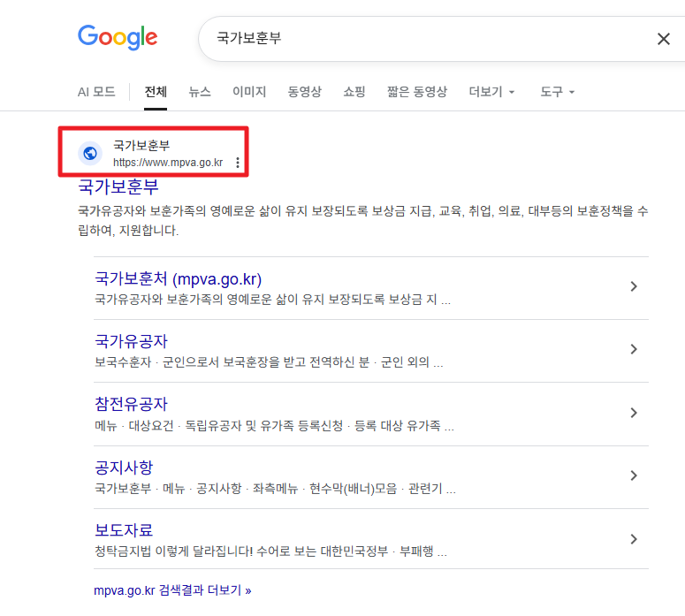Click the globe favicon next to 국가보훈부
685x616 pixels.
click(x=90, y=154)
